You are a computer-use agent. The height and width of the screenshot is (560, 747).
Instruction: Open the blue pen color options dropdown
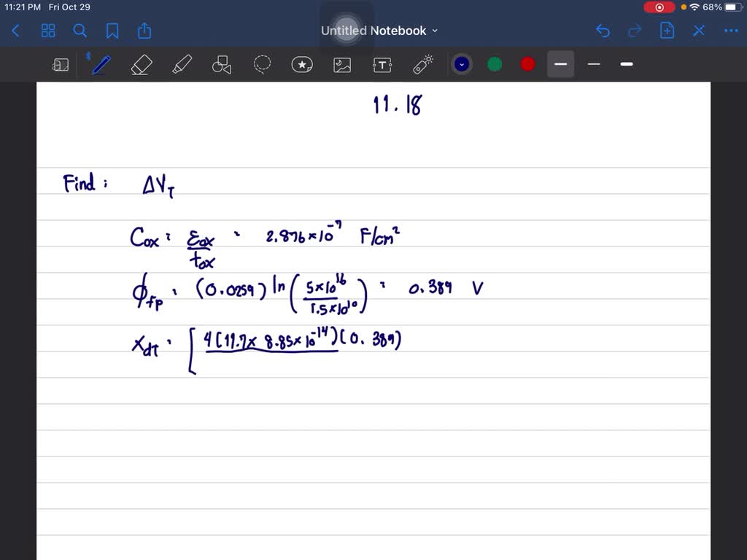click(x=461, y=64)
